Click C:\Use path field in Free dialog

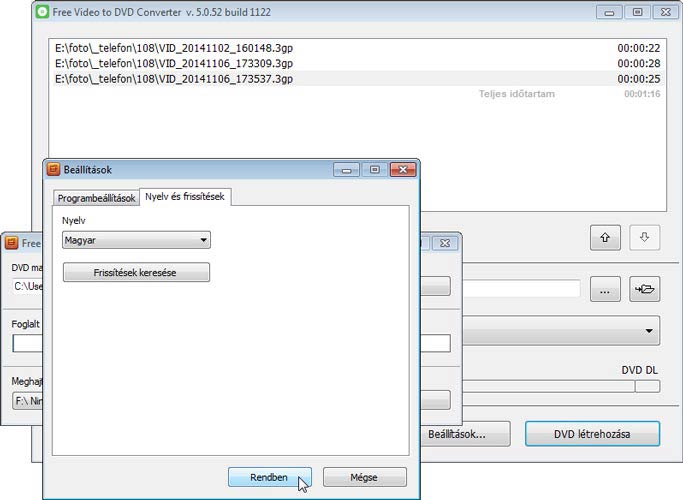(28, 286)
